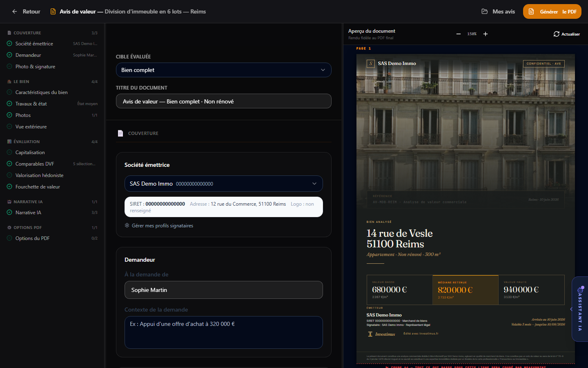
Task: Click the CONFIDENTIEL badge on the preview
Action: pyautogui.click(x=544, y=63)
